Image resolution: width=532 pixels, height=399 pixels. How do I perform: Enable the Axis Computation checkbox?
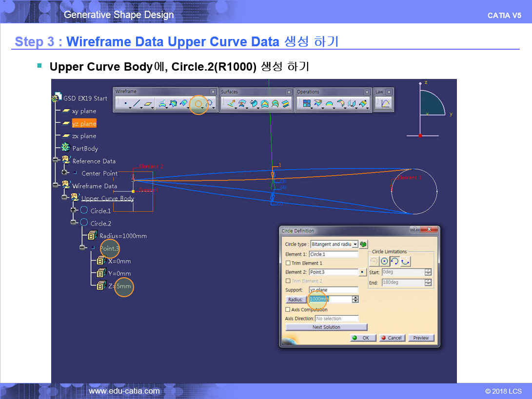(x=288, y=309)
